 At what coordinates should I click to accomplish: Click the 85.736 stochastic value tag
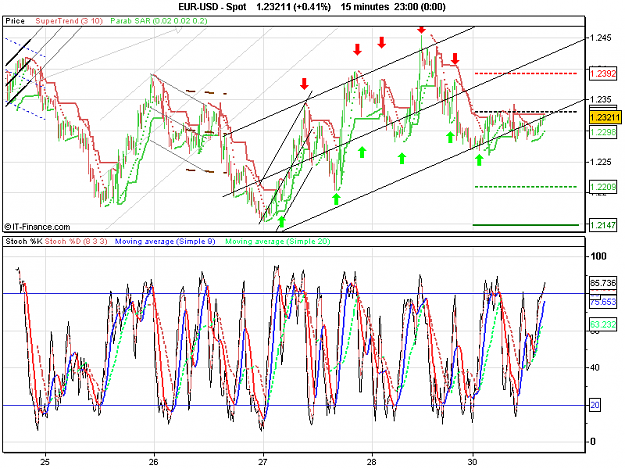pos(603,283)
